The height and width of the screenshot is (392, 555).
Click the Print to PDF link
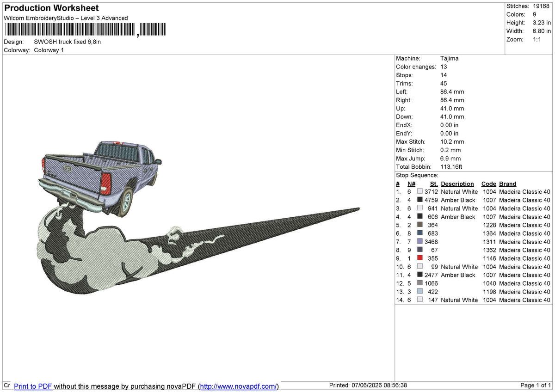pyautogui.click(x=33, y=386)
